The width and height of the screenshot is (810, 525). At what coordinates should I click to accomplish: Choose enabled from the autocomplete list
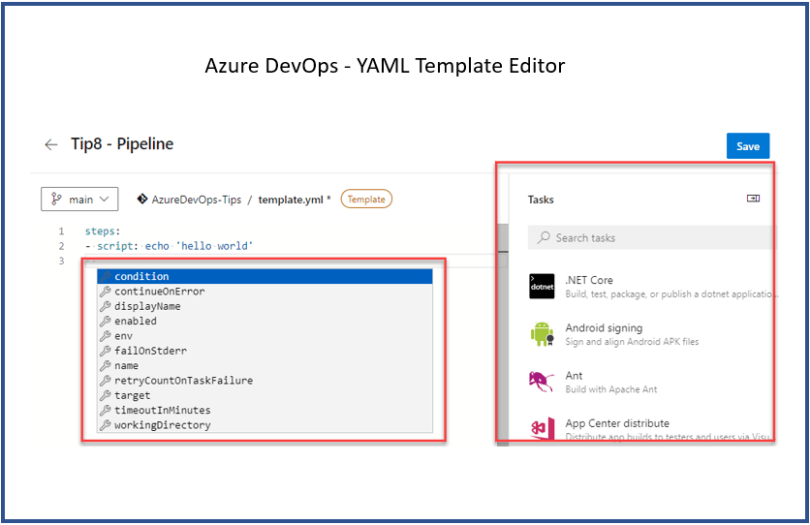tap(264, 321)
